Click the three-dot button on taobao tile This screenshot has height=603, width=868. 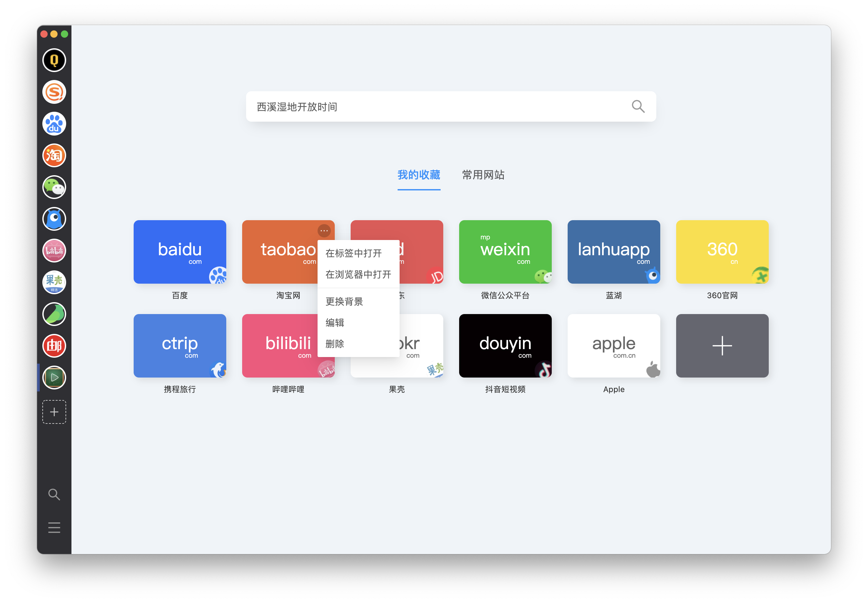click(324, 230)
